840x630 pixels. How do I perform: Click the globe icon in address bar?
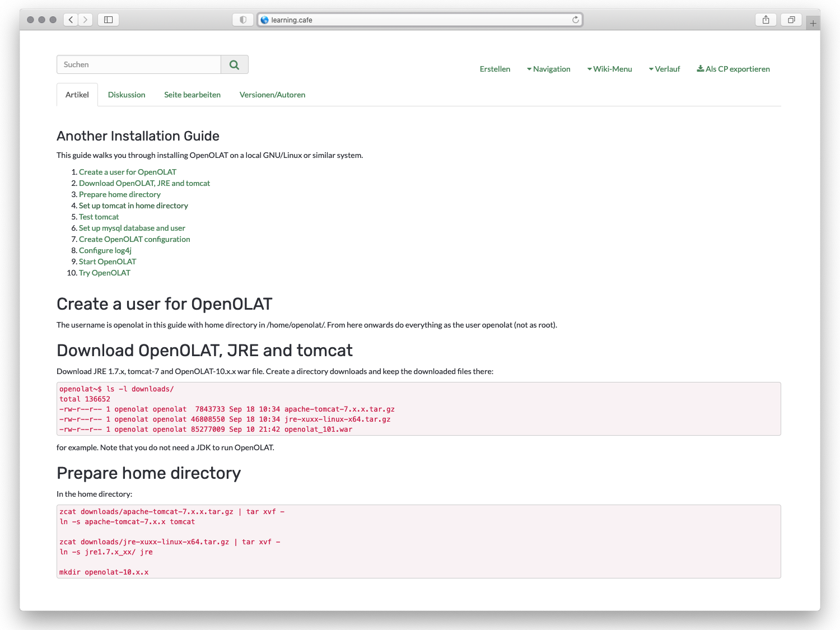[265, 20]
